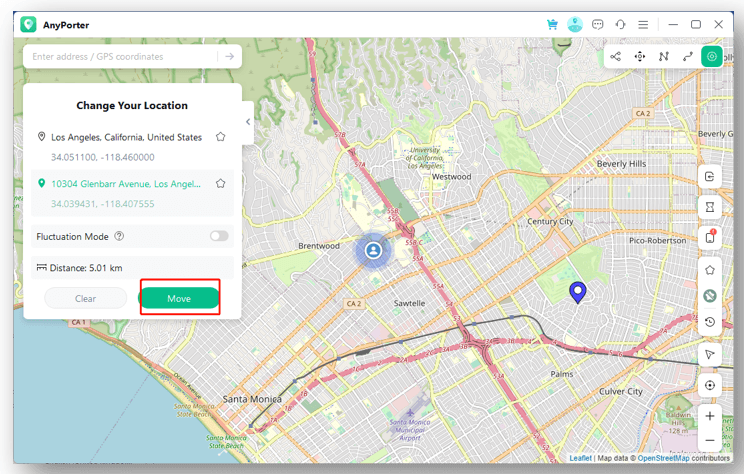Open the Leaflet link
744x474 pixels.
point(580,458)
